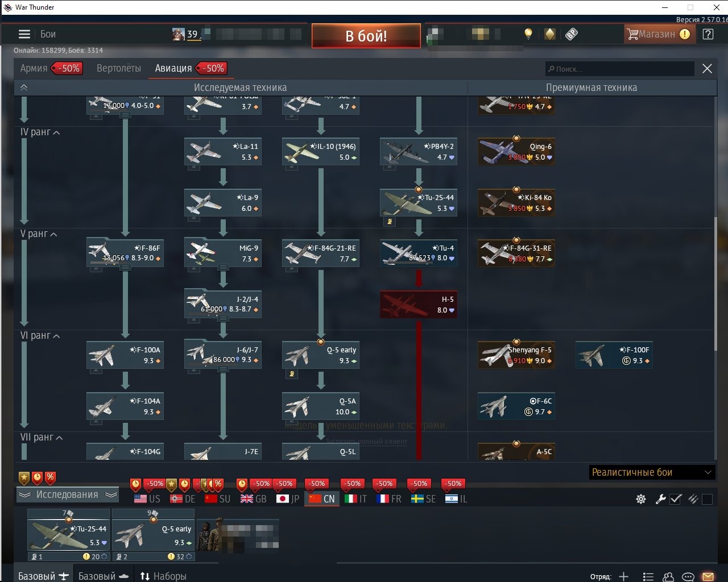
Task: Click the Поиск search field
Action: click(x=620, y=69)
